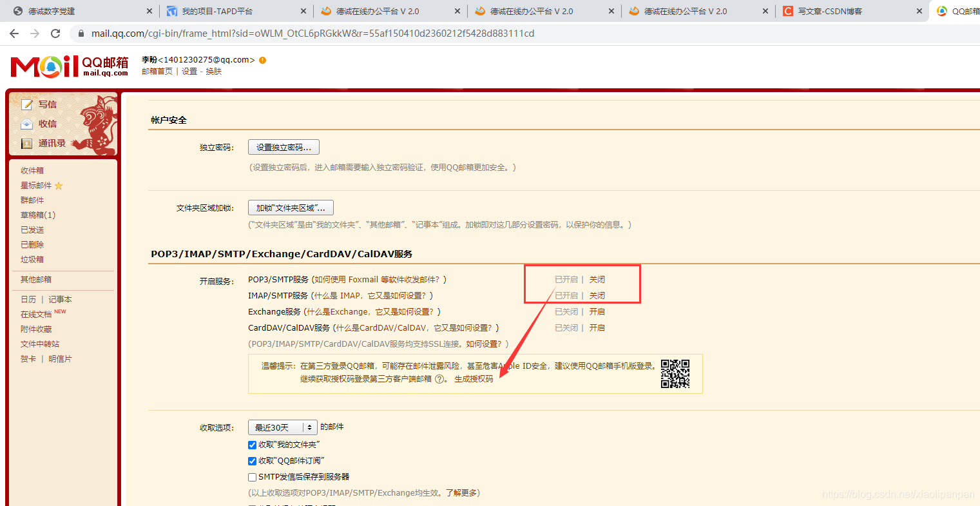Click the 设置独立密码 button
Viewport: 980px width, 506px height.
[283, 146]
